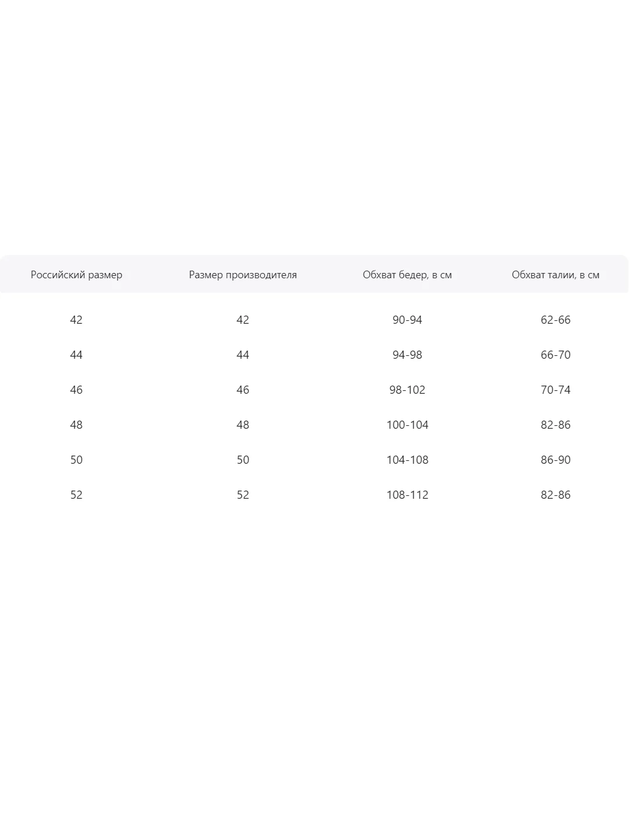Viewport: 632px width, 840px height.
Task: Click the Обхват талии, в см header
Action: click(556, 275)
